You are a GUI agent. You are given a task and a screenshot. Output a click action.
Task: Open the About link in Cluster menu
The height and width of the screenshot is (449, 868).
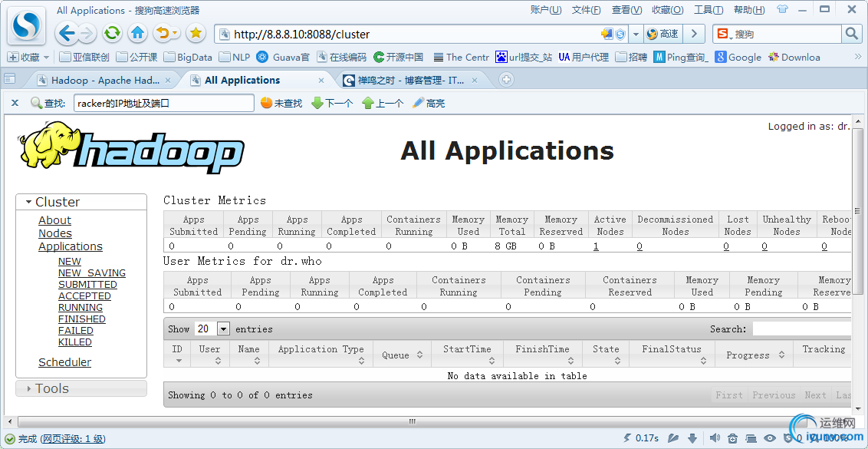pyautogui.click(x=54, y=220)
